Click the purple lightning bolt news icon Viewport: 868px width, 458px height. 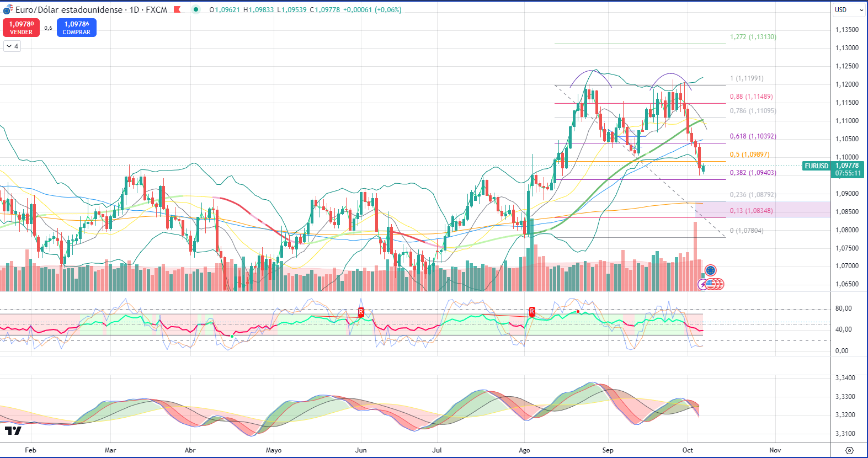(702, 285)
